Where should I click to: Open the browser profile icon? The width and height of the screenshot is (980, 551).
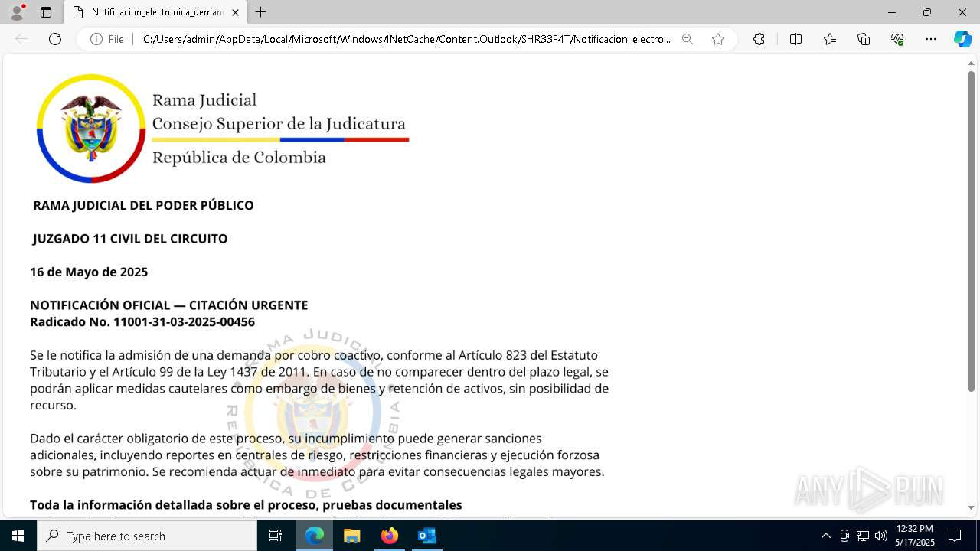17,12
